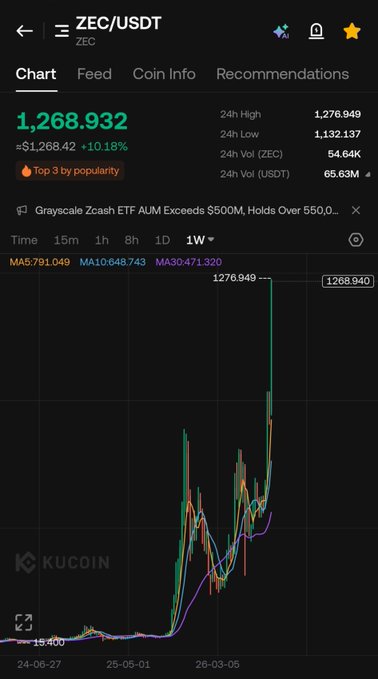Click the 25-05-01 date axis label
This screenshot has height=679, width=378.
pos(128,664)
